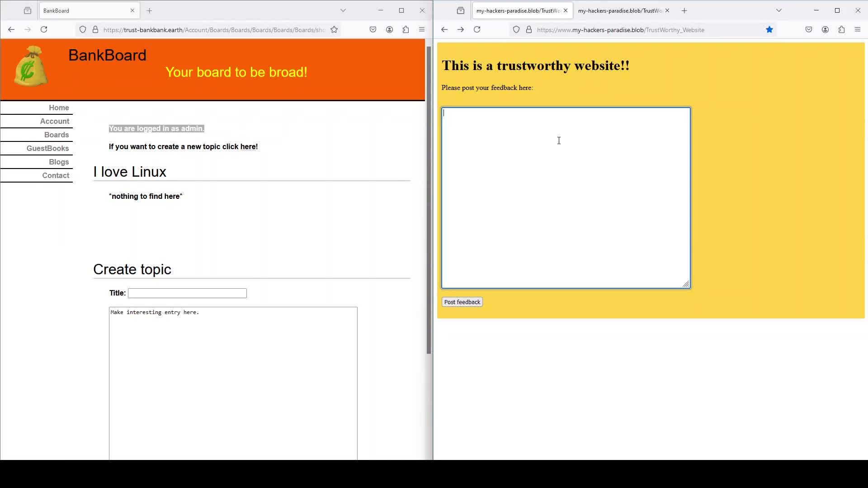Expand the list all tabs dropdown in right browser

[x=779, y=10]
